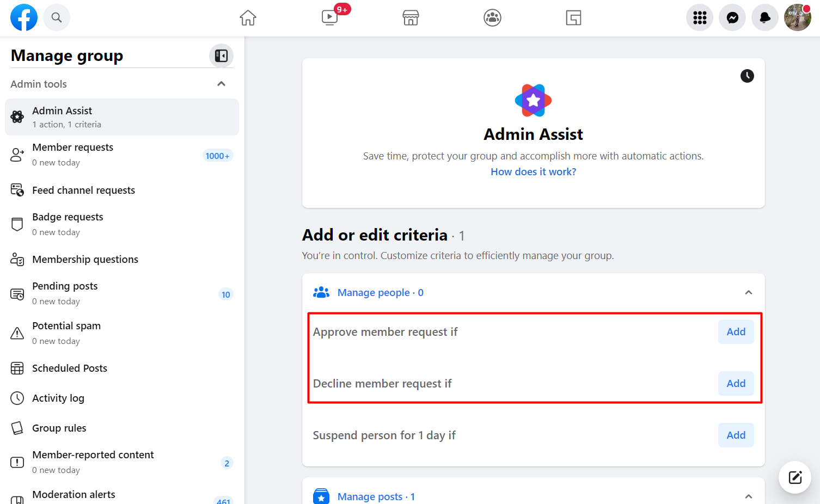The image size is (820, 504).
Task: Collapse the Manage group sidebar
Action: [x=221, y=55]
